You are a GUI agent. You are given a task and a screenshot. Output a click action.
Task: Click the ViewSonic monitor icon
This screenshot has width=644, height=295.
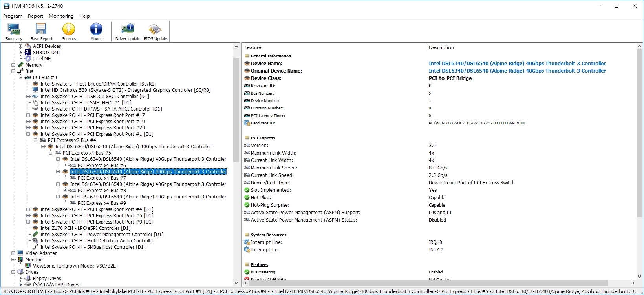[28, 266]
